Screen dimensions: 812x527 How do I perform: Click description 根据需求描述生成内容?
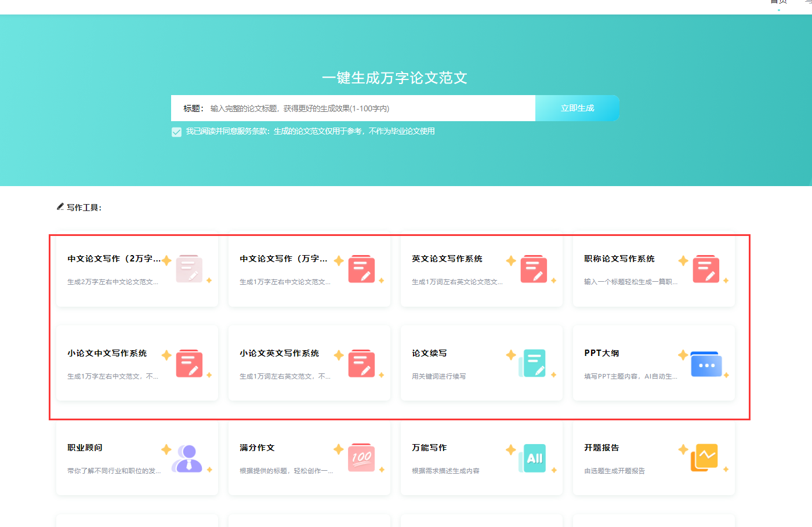click(445, 471)
